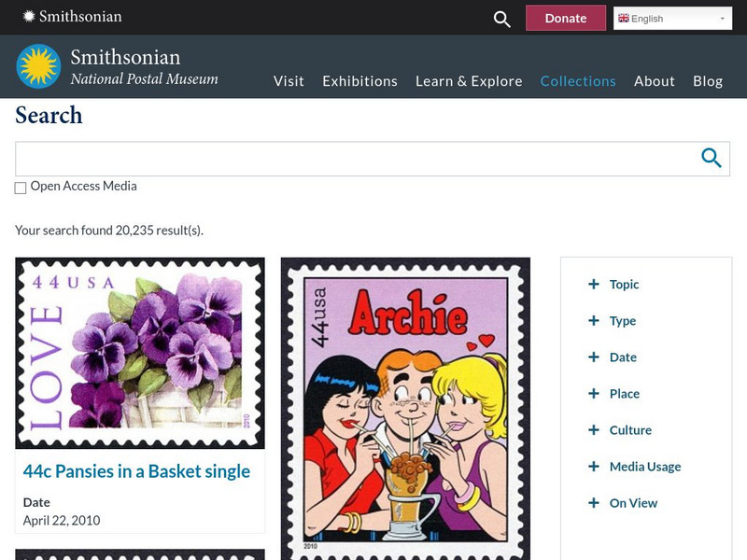Click the UK flag language icon
This screenshot has width=747, height=560.
(x=623, y=18)
